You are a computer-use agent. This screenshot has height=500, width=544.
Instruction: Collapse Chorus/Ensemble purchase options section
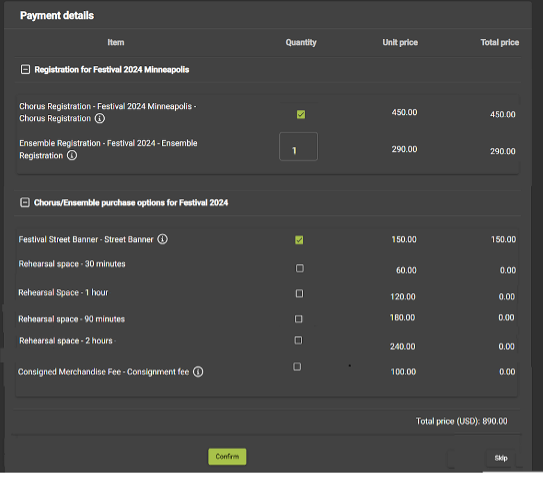[x=25, y=202]
